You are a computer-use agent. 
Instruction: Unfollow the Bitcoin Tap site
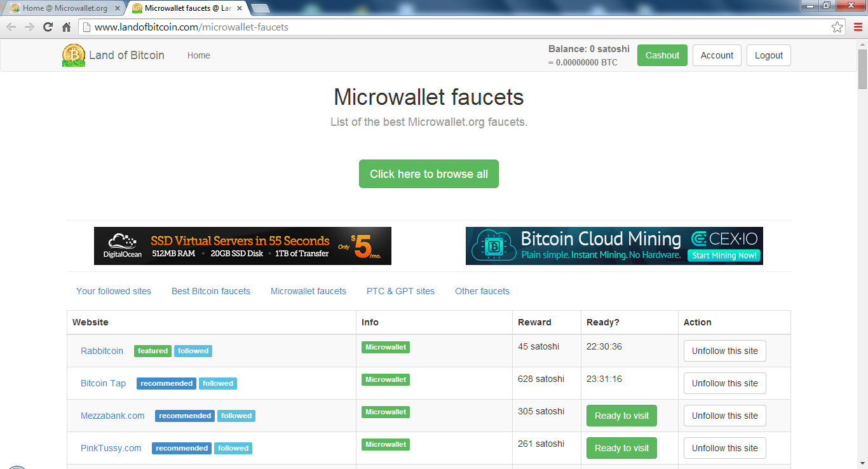pos(725,383)
